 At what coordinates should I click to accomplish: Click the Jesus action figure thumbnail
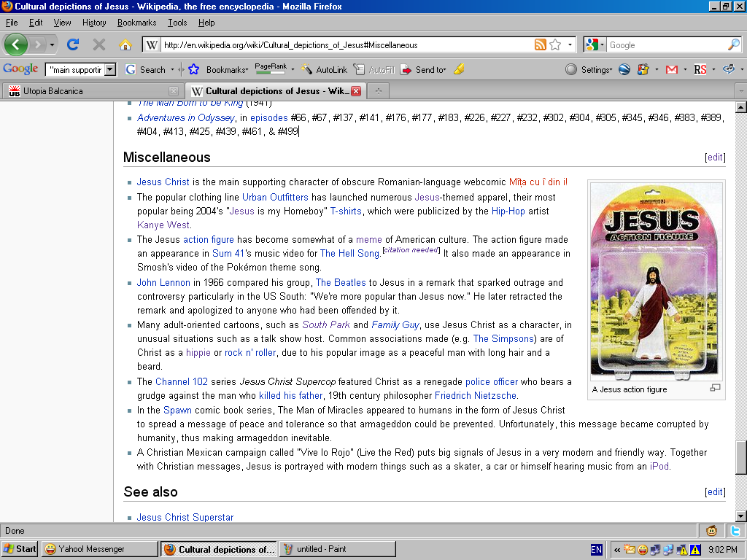[x=657, y=280]
